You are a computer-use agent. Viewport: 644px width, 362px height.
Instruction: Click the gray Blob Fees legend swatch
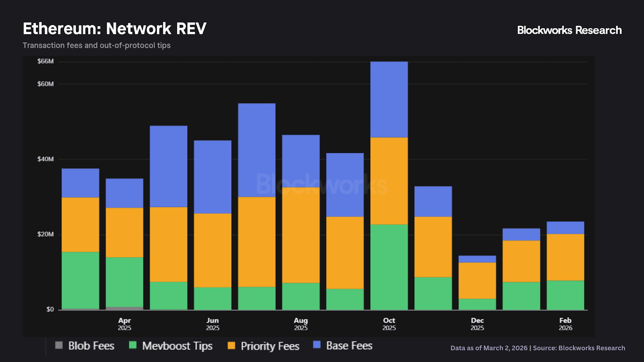point(59,345)
